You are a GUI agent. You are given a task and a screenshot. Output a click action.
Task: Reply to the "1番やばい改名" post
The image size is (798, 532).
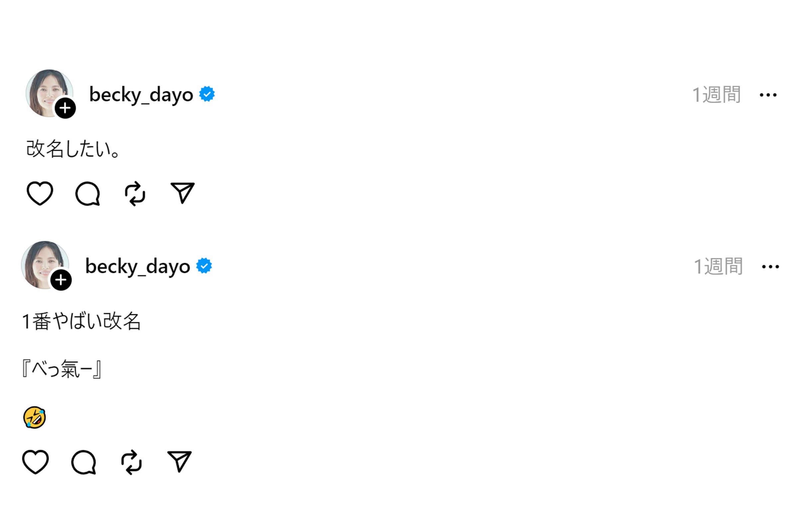coord(83,462)
